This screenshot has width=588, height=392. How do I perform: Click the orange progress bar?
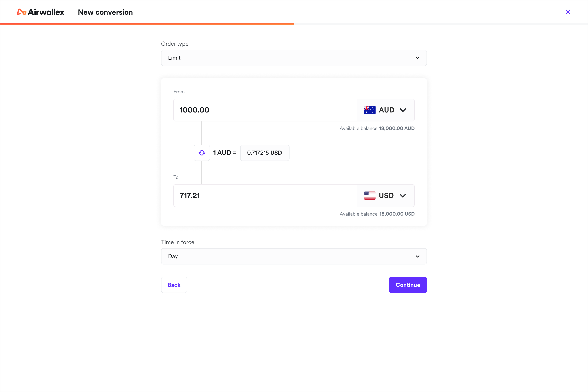[x=147, y=24]
